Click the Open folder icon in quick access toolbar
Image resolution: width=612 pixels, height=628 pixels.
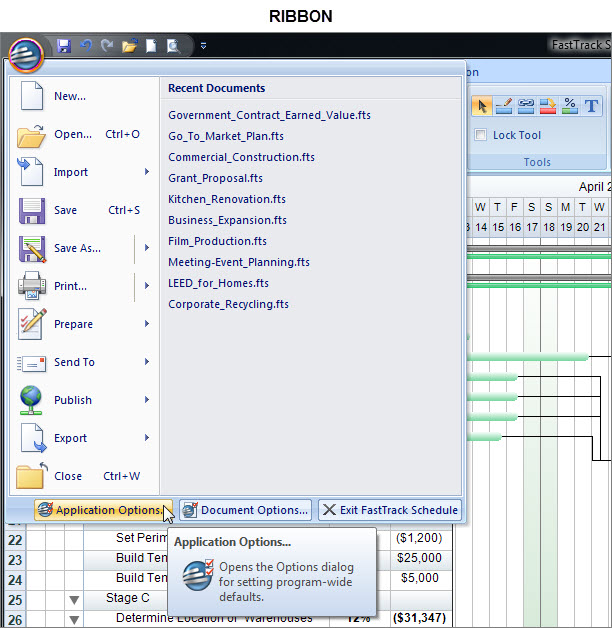coord(129,46)
